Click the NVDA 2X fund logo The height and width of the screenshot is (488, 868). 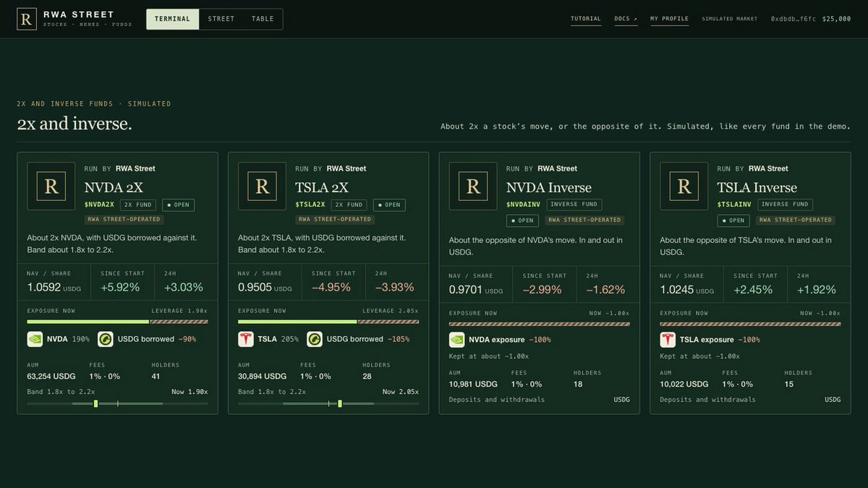51,187
